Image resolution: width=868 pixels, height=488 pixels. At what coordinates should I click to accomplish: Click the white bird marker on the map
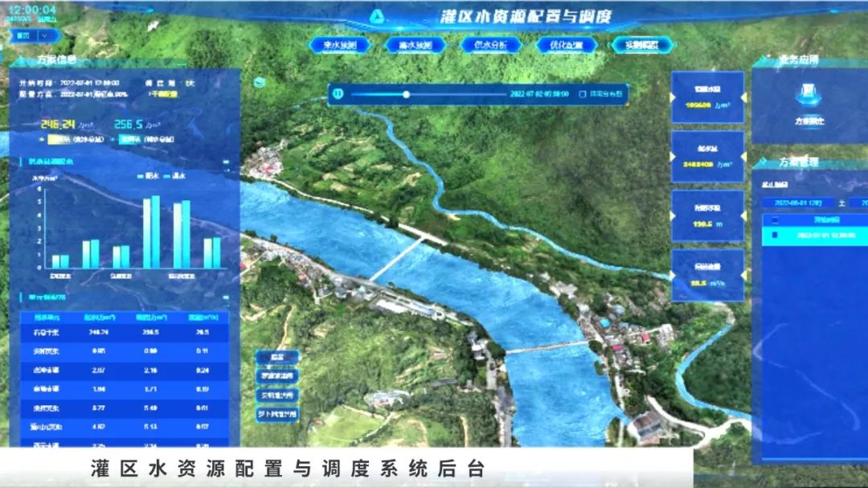pos(151,26)
